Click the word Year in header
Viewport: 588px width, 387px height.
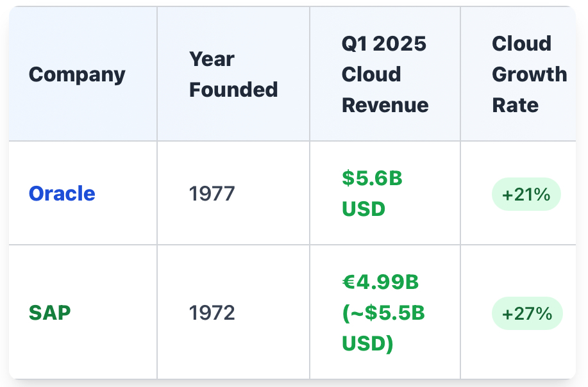212,59
